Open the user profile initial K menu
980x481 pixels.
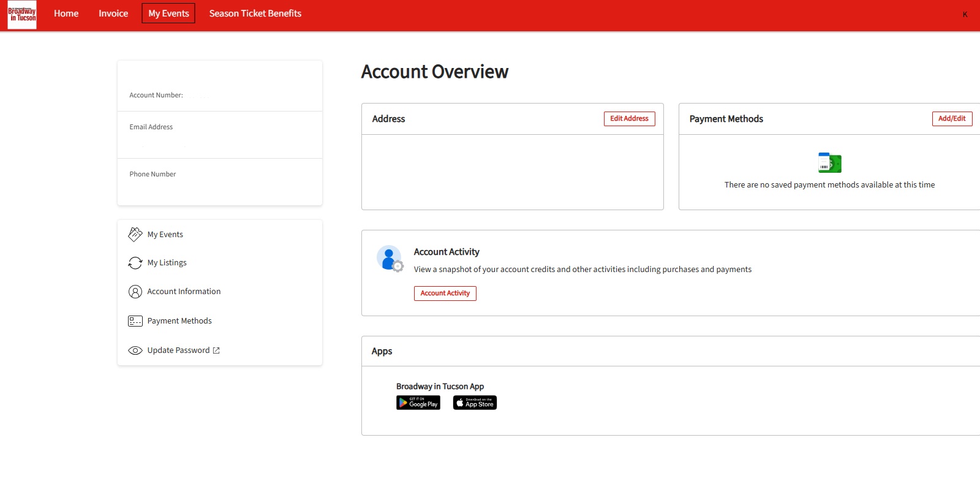tap(965, 14)
